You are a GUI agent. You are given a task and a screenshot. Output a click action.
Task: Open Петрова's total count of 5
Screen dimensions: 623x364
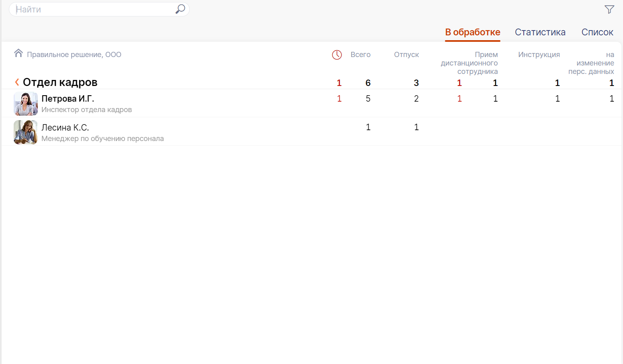tap(368, 99)
